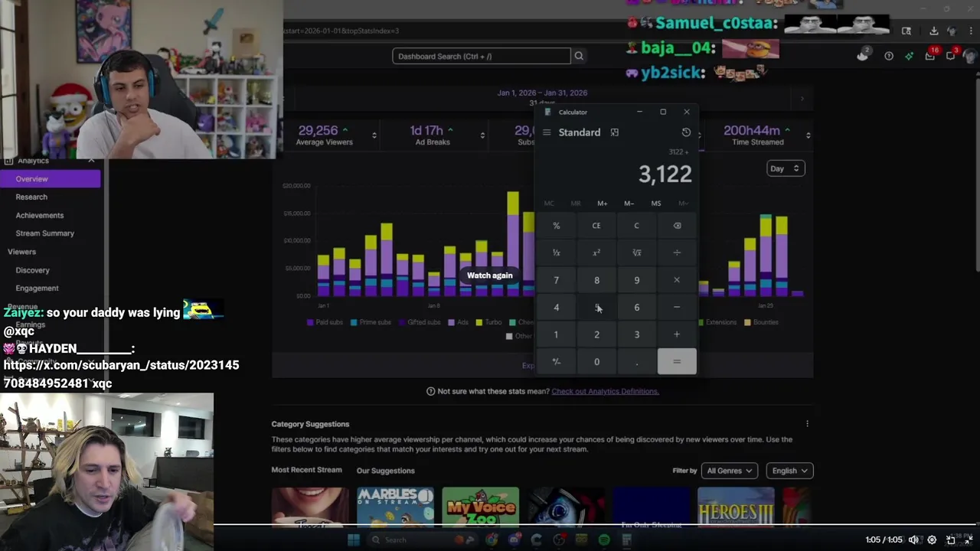Click the x squared key

pyautogui.click(x=596, y=253)
